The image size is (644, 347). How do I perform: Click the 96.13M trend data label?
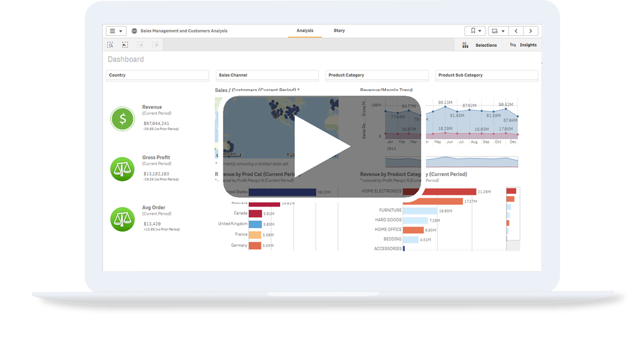(445, 102)
